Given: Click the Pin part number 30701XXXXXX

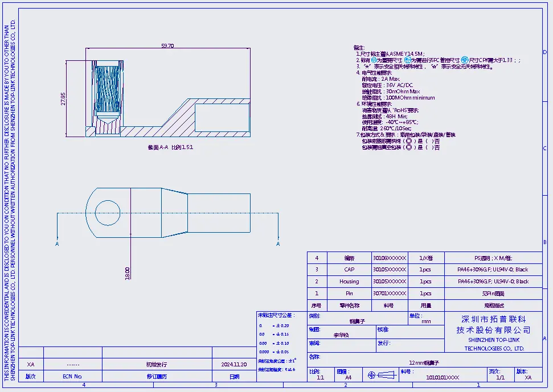Looking at the screenshot, I should tap(390, 294).
